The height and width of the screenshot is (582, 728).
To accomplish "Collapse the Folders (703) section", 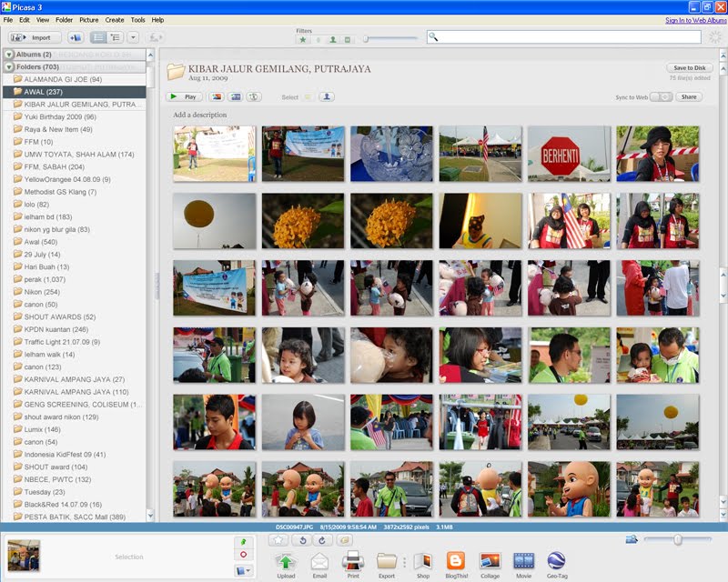I will point(9,66).
